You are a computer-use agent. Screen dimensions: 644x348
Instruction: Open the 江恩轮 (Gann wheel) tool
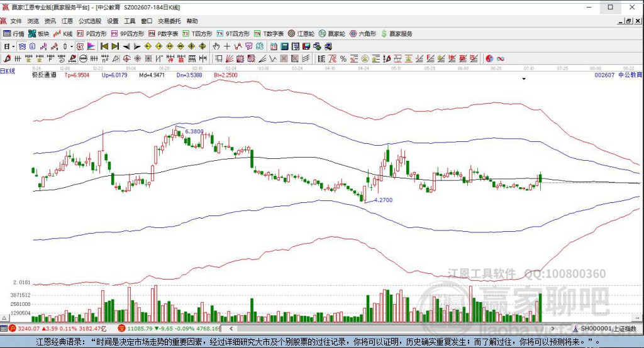click(x=301, y=34)
